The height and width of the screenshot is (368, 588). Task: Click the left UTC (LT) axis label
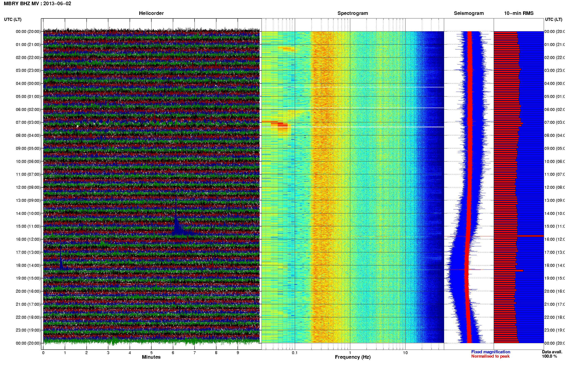tap(13, 19)
